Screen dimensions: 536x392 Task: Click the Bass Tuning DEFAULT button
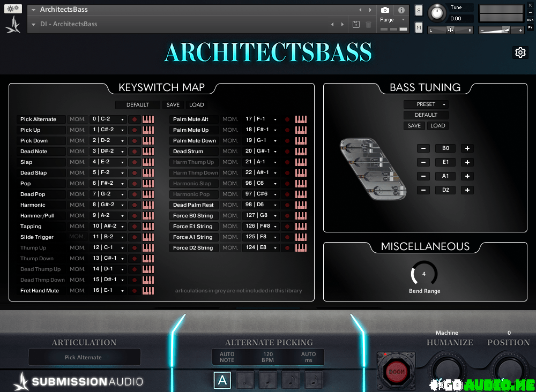pos(426,115)
